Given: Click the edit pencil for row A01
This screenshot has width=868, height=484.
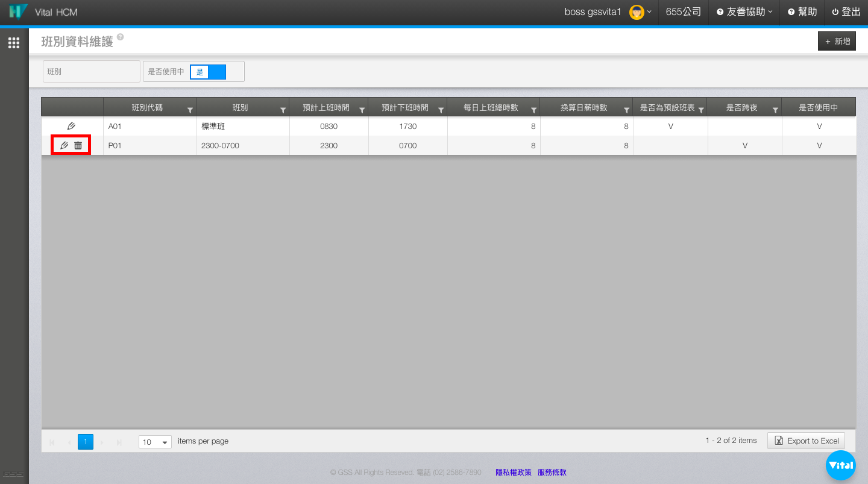Looking at the screenshot, I should point(71,127).
